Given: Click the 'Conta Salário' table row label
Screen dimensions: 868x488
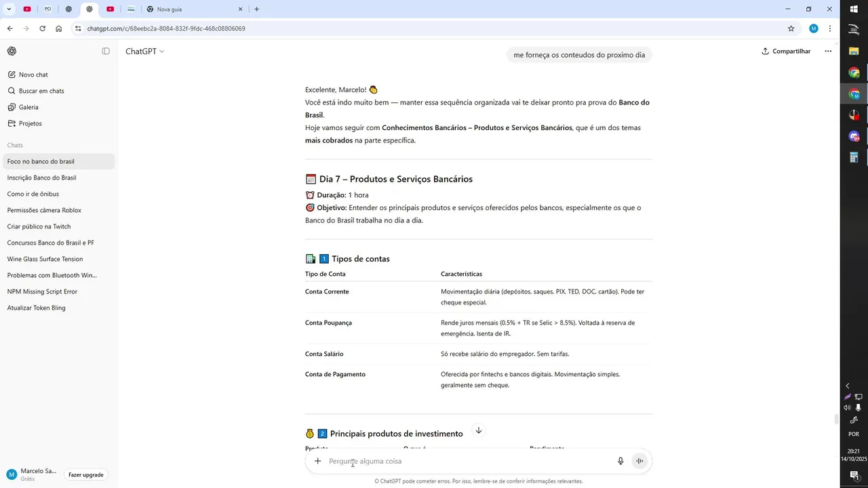Looking at the screenshot, I should click(324, 354).
